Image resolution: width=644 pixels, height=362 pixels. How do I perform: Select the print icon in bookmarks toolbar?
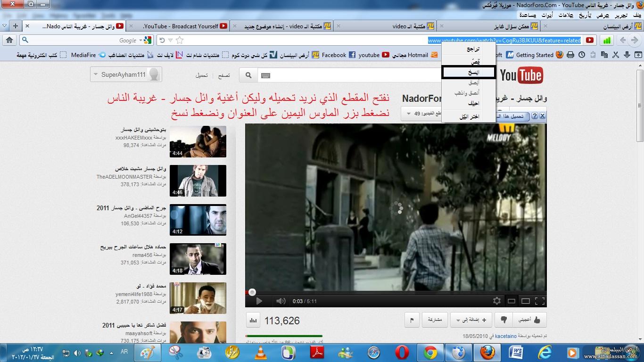570,55
